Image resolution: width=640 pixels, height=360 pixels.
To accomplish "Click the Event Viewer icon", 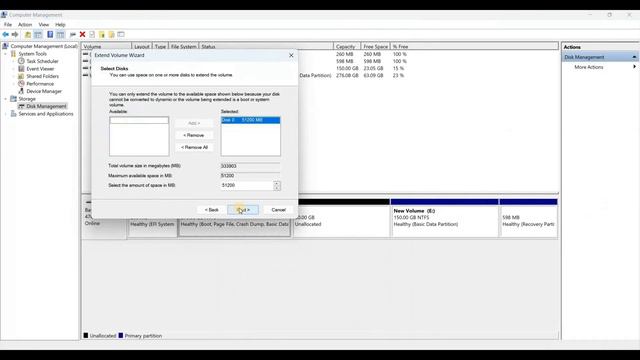I will point(21,69).
